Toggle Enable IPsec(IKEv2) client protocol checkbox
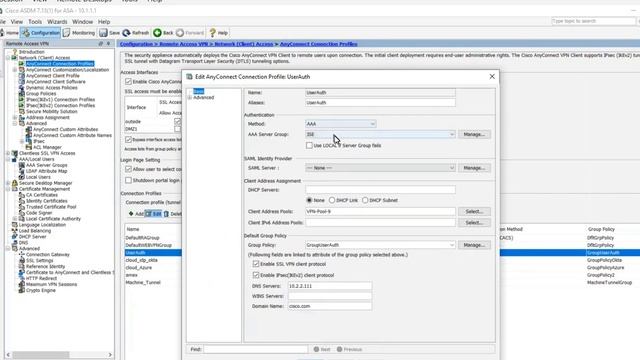Screen dimensions: 640x360 256,275
